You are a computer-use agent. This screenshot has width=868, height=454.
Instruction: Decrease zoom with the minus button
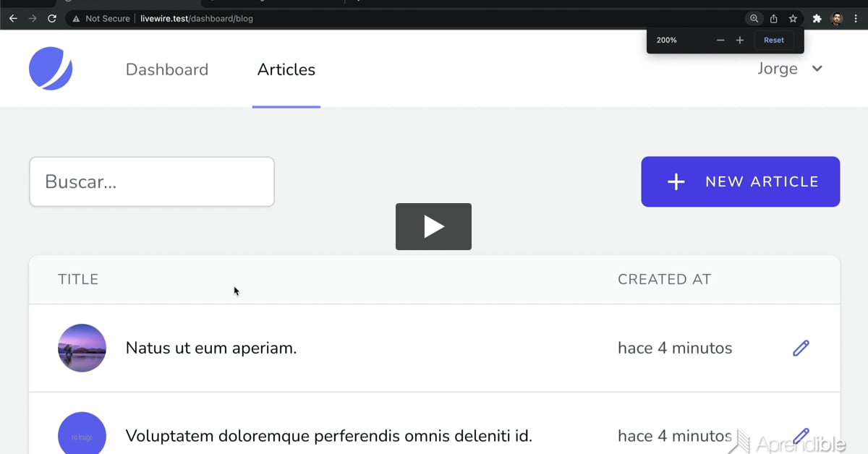[x=720, y=40]
